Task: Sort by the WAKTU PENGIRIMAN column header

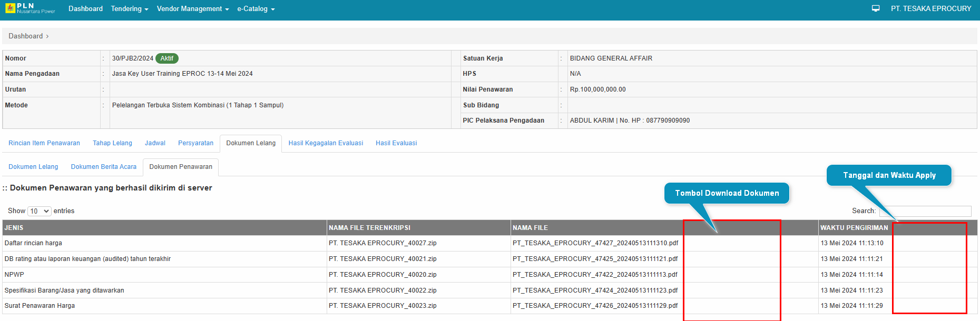Action: [x=854, y=228]
